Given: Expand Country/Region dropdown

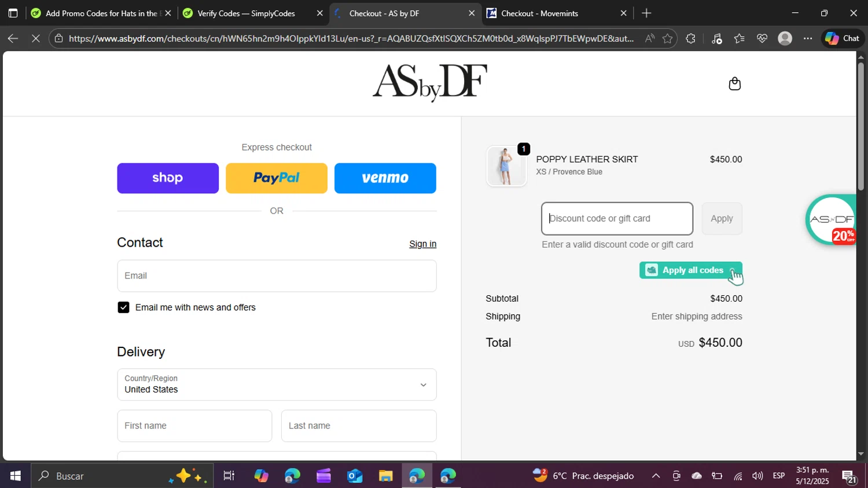Looking at the screenshot, I should coord(277,384).
